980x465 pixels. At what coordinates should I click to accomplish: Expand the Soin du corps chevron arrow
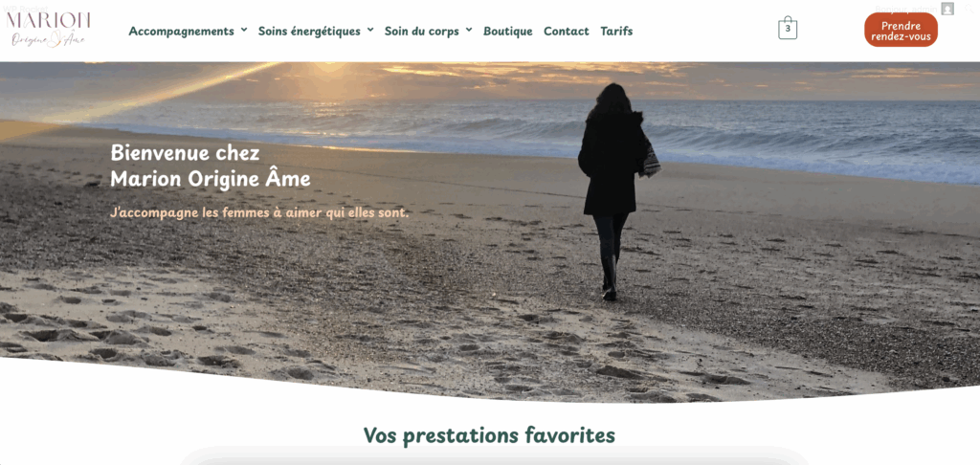tap(469, 30)
